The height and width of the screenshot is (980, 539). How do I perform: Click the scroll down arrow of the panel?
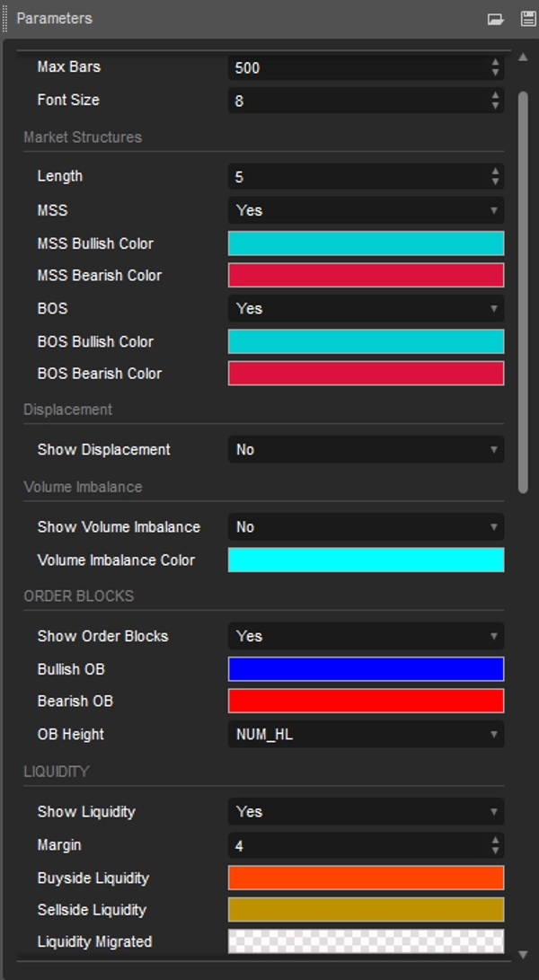click(x=524, y=953)
